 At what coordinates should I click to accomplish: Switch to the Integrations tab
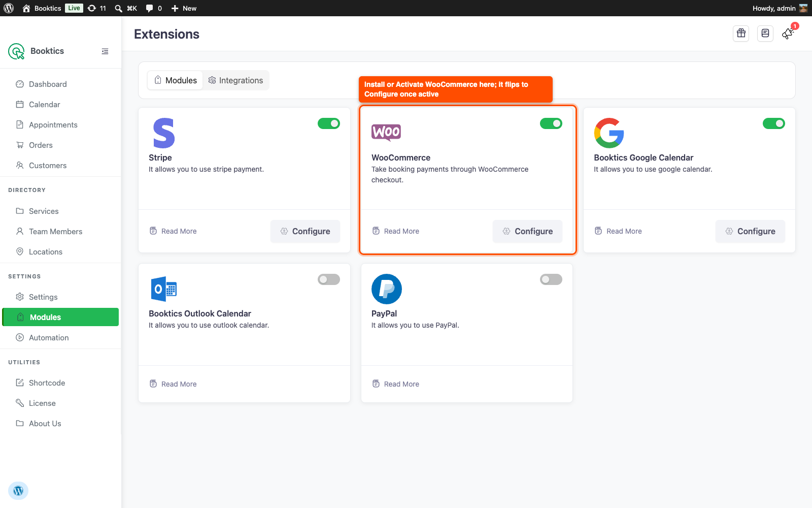236,80
